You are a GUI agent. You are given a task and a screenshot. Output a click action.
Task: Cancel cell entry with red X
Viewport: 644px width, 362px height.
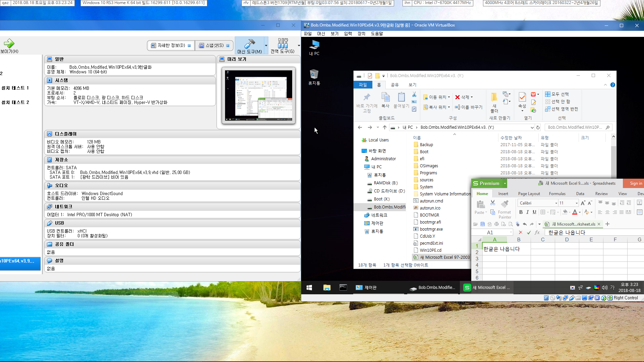click(x=521, y=232)
